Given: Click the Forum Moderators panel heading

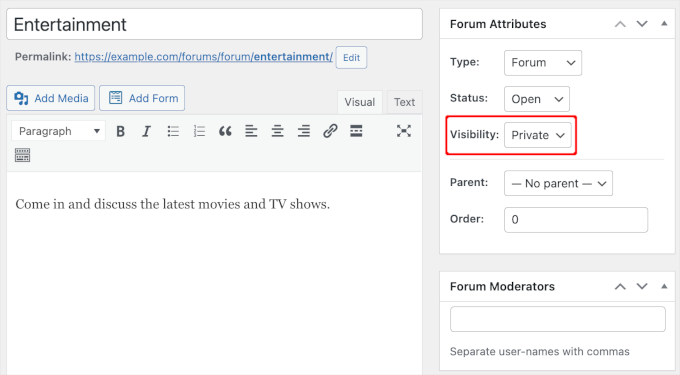Looking at the screenshot, I should [502, 287].
